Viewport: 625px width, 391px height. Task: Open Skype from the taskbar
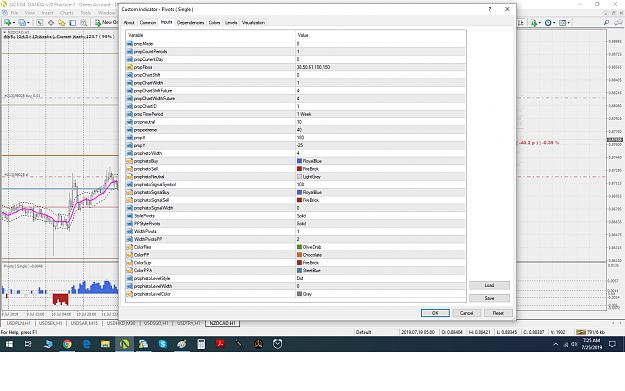(x=163, y=344)
